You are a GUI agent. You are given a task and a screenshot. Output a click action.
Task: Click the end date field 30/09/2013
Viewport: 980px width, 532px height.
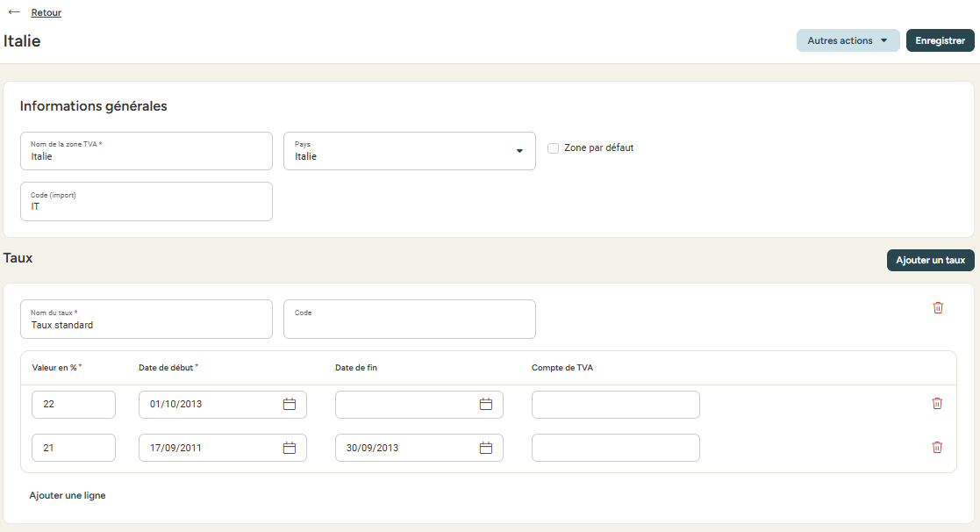click(x=418, y=448)
